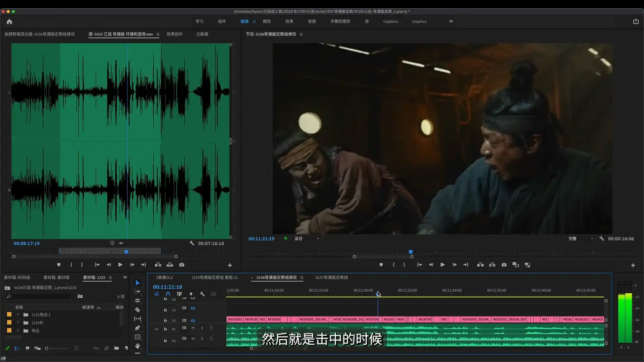Mute audio track A1
This screenshot has width=644, height=362.
tap(193, 328)
